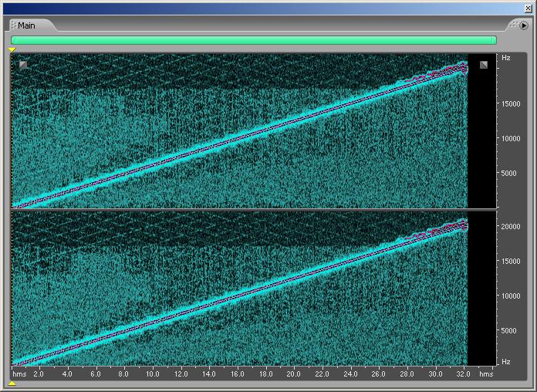Click the 14.0 mark on the time ruler
The height and width of the screenshot is (392, 537).
point(209,373)
